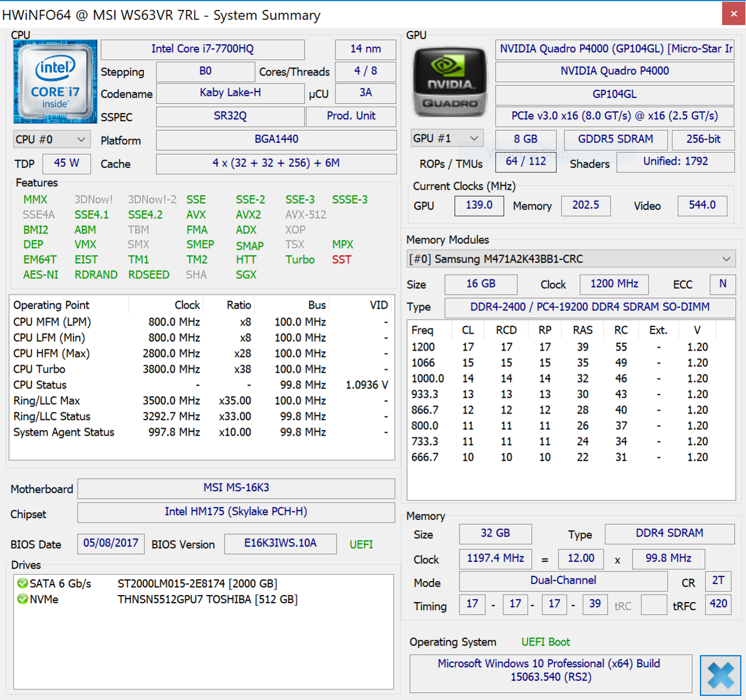Screen dimensions: 746x700
Task: Expand the Samsung memory module dropdown
Action: pyautogui.click(x=571, y=258)
